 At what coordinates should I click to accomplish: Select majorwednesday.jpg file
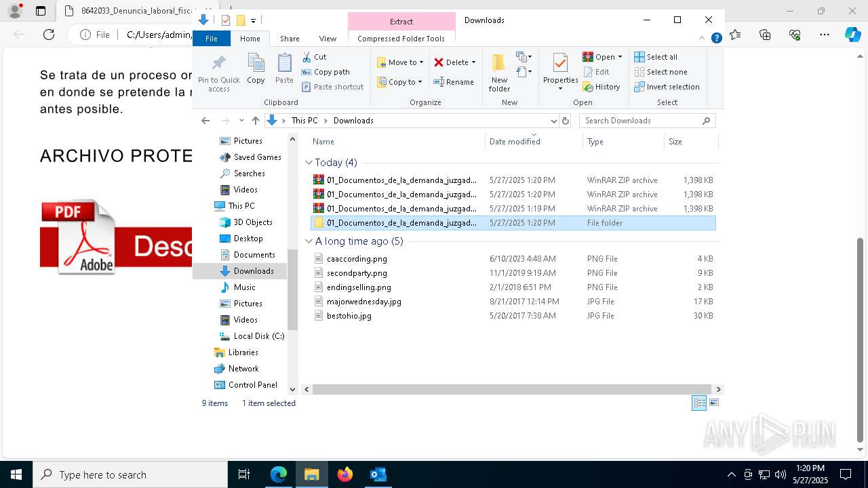pyautogui.click(x=513, y=302)
